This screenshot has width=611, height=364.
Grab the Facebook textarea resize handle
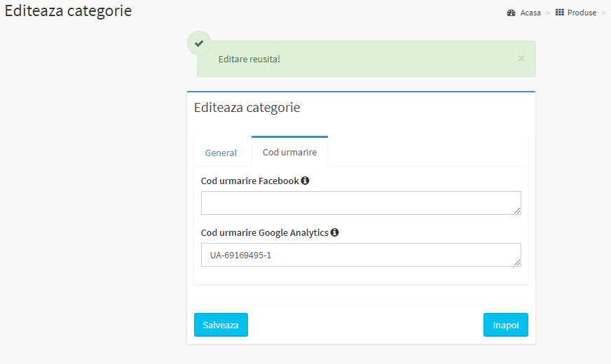[517, 211]
